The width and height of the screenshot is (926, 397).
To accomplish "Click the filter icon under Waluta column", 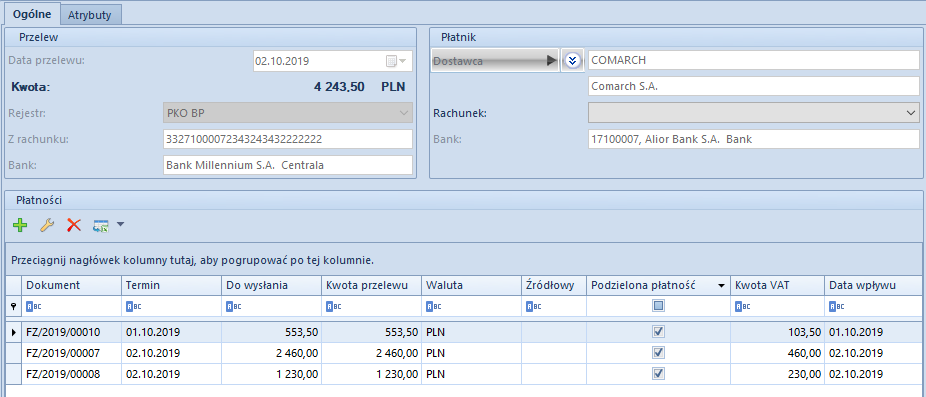I will point(432,306).
